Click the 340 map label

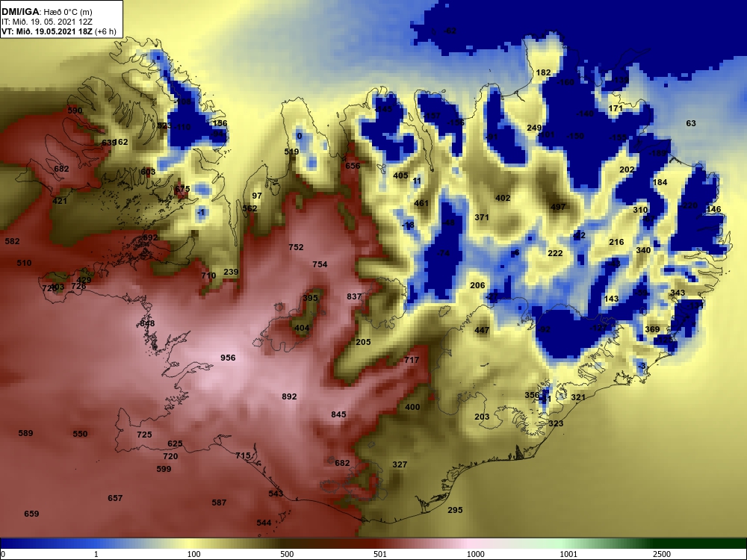click(x=643, y=250)
